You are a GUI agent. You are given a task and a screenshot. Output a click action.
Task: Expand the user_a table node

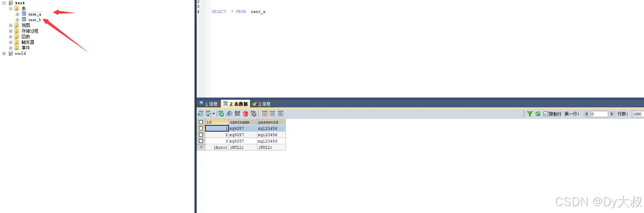point(18,14)
